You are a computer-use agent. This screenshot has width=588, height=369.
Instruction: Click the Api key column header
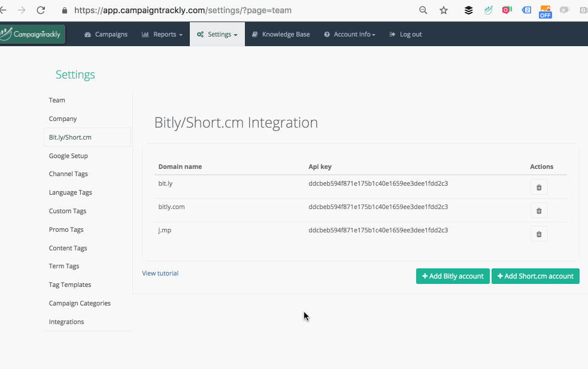tap(320, 167)
